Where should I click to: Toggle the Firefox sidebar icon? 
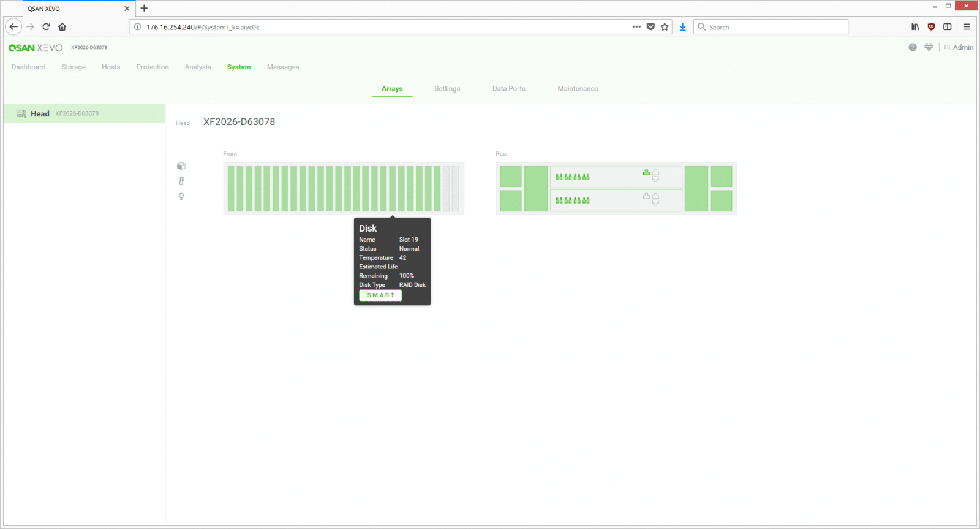point(948,26)
